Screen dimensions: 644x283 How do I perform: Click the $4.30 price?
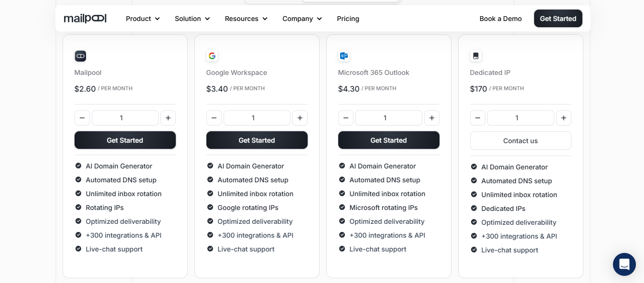tap(349, 89)
